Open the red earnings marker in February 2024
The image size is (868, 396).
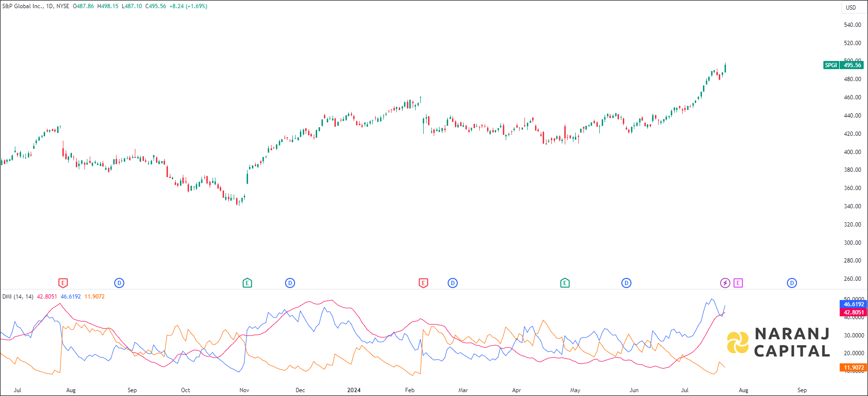pyautogui.click(x=423, y=283)
